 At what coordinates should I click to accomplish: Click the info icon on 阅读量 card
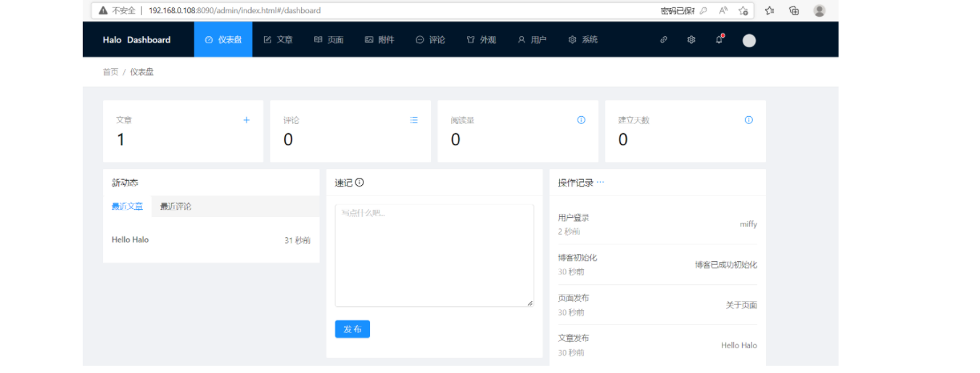(581, 120)
